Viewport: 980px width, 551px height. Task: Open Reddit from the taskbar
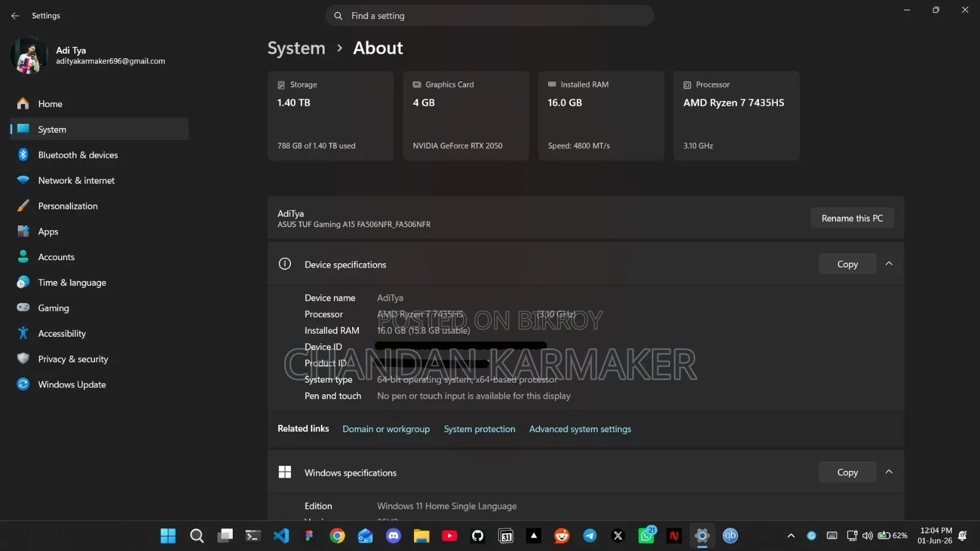pos(562,536)
